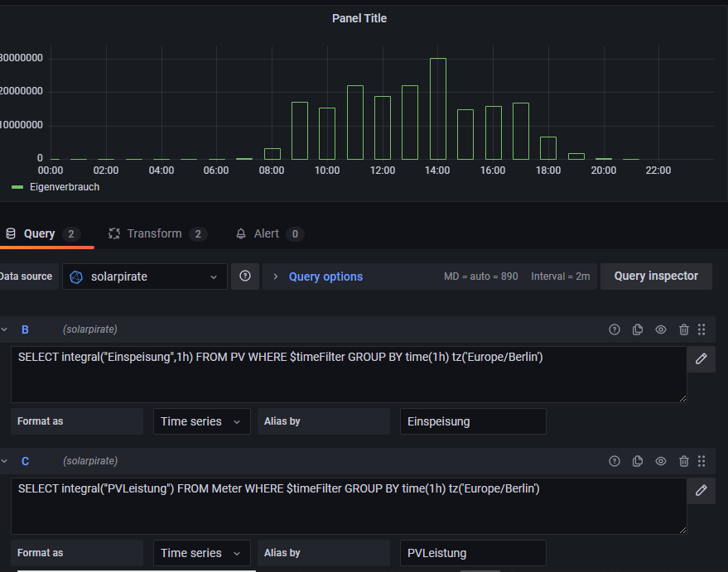
Task: Remove query C with trash icon
Action: [683, 461]
